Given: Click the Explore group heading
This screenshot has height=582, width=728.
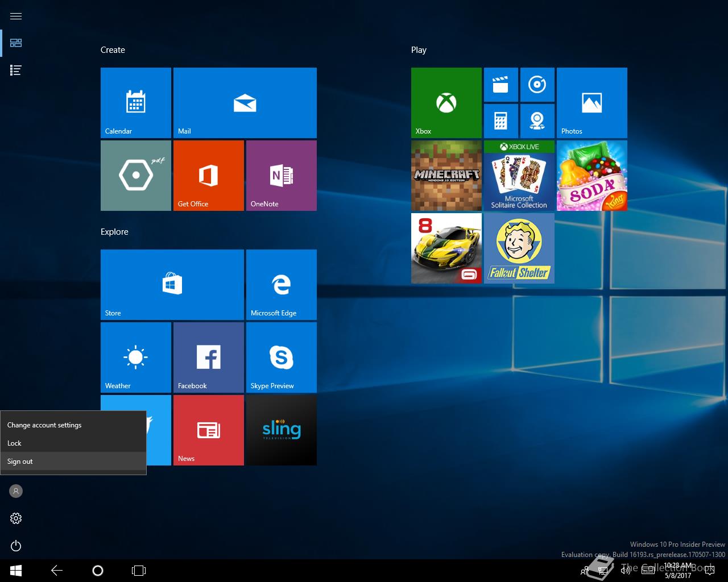Looking at the screenshot, I should point(114,232).
